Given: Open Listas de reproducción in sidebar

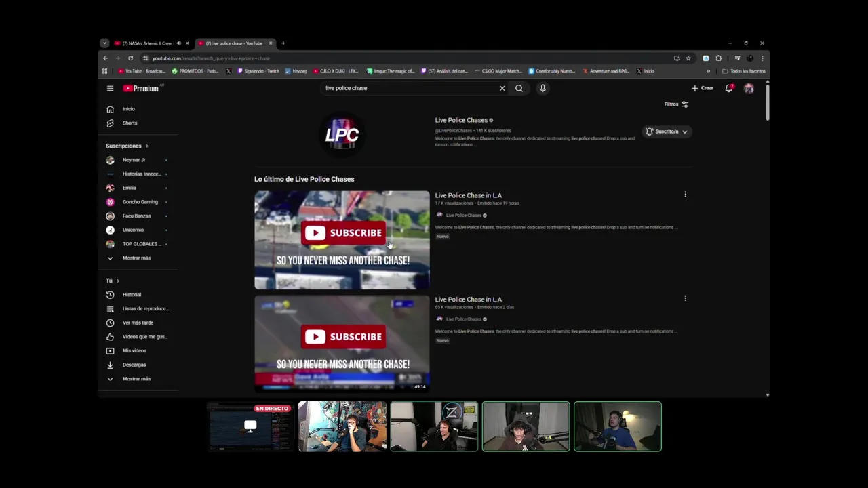Looking at the screenshot, I should click(138, 308).
